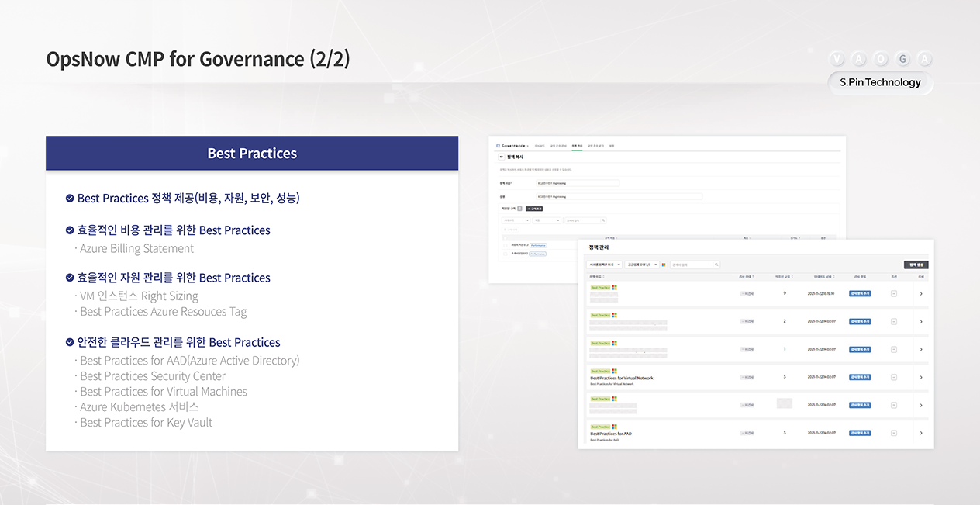This screenshot has width=980, height=505.
Task: Click the 'Best Practices Security Center' bullet
Action: pyautogui.click(x=153, y=375)
